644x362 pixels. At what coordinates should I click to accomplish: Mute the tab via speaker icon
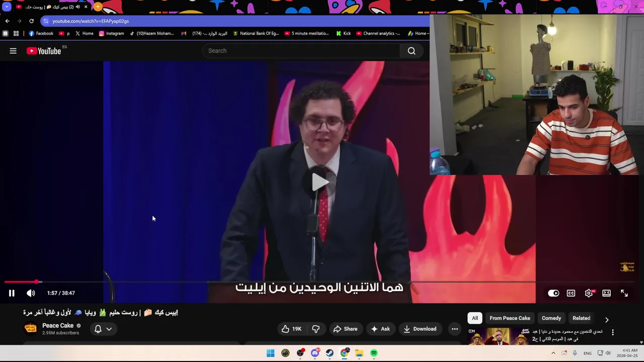pos(77,7)
